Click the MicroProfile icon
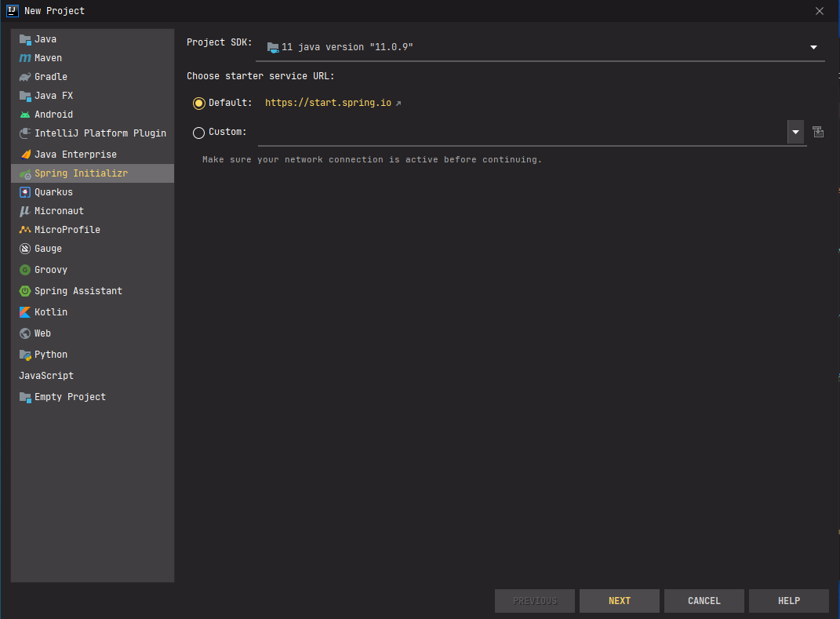The image size is (840, 619). tap(25, 229)
